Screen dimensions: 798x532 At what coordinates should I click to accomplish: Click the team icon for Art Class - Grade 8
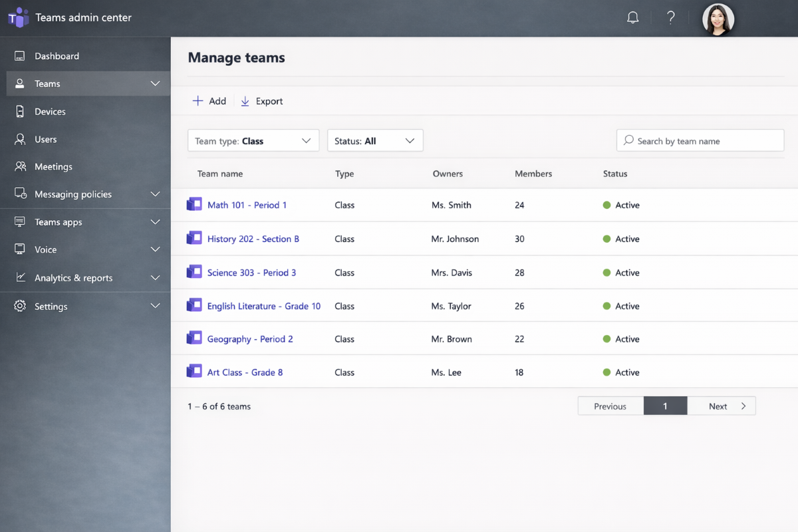(194, 371)
